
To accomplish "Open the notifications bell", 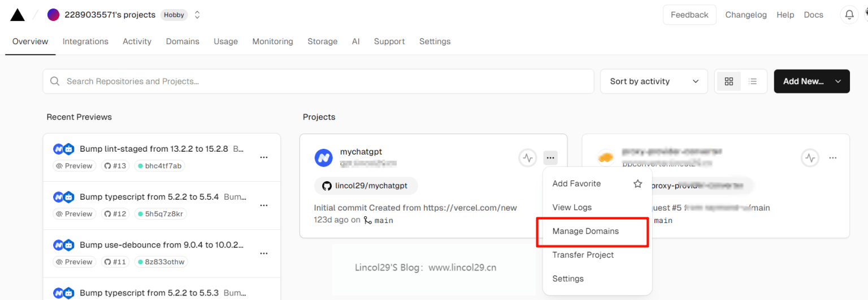I will 849,15.
